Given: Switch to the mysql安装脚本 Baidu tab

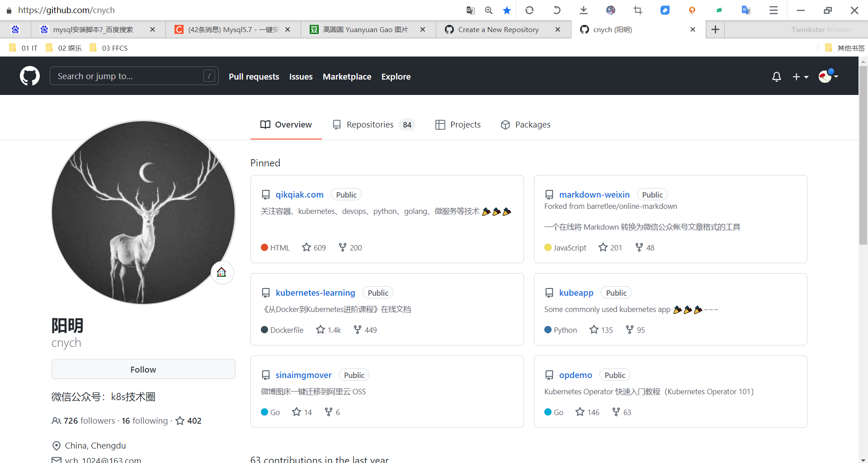Looking at the screenshot, I should (93, 29).
